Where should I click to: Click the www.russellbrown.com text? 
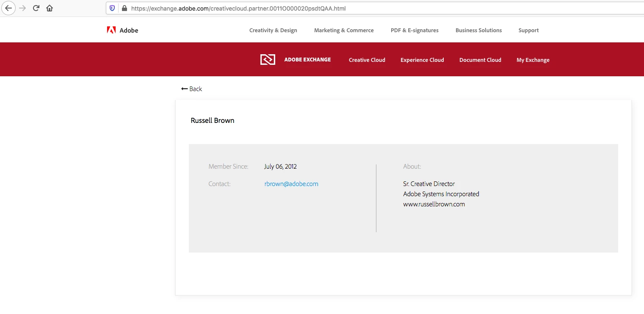click(434, 204)
